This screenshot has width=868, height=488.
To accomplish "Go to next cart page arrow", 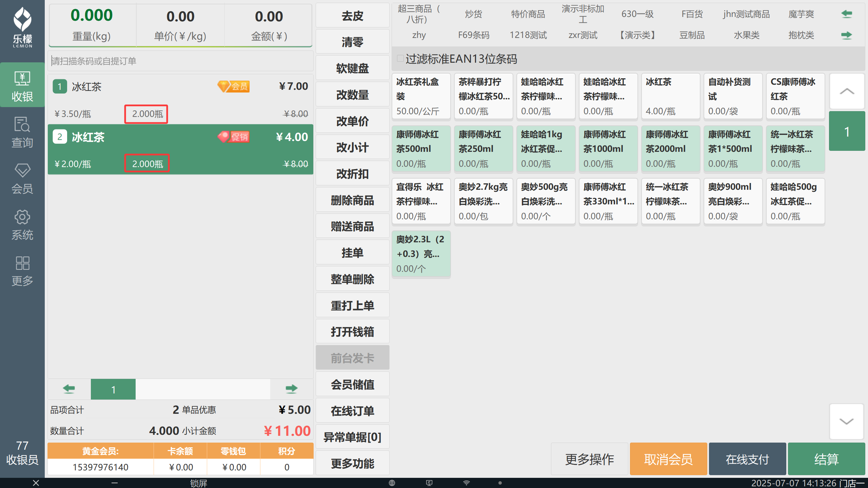I will coord(291,389).
